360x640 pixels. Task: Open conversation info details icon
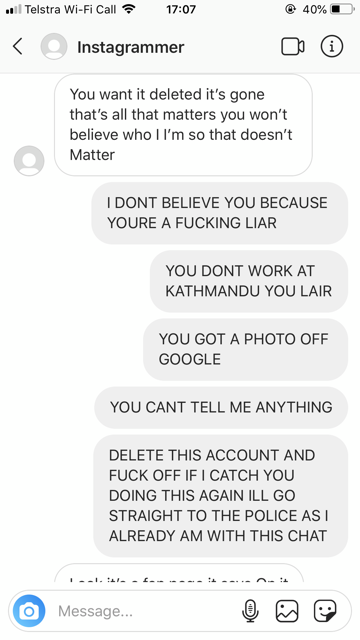[331, 47]
